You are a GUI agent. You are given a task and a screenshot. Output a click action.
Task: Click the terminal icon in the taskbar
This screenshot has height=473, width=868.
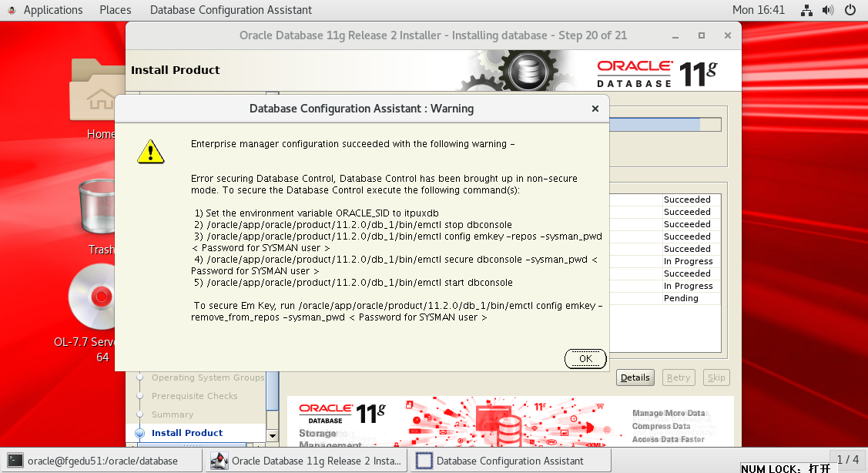point(15,461)
